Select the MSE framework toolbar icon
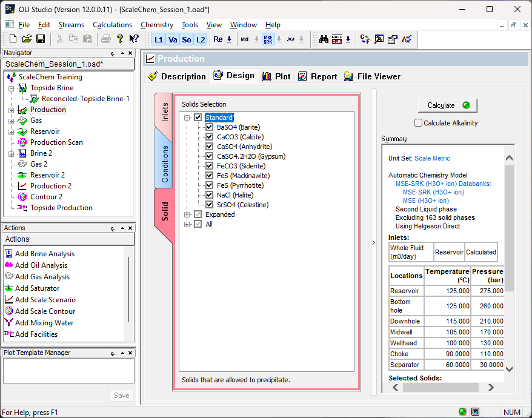 point(245,40)
